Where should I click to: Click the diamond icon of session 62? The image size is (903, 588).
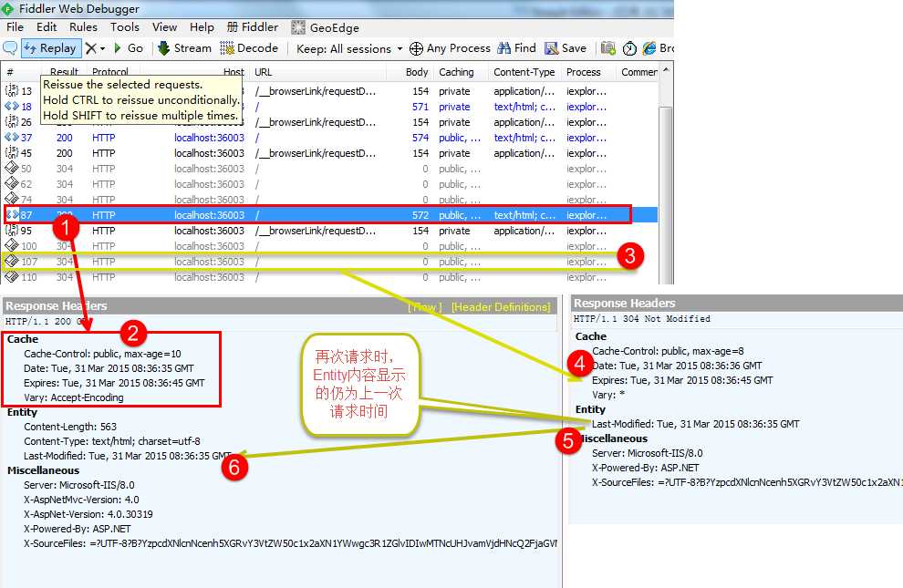(x=12, y=183)
